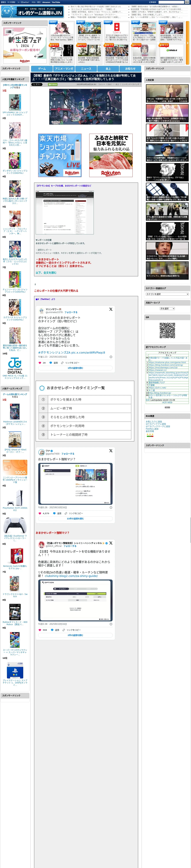Click the info icon on マリンサワー's tweet

pos(111,357)
